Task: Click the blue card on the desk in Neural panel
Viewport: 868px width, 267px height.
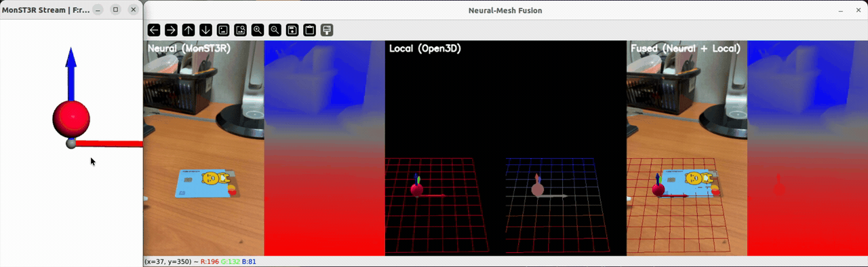Action: coord(207,183)
